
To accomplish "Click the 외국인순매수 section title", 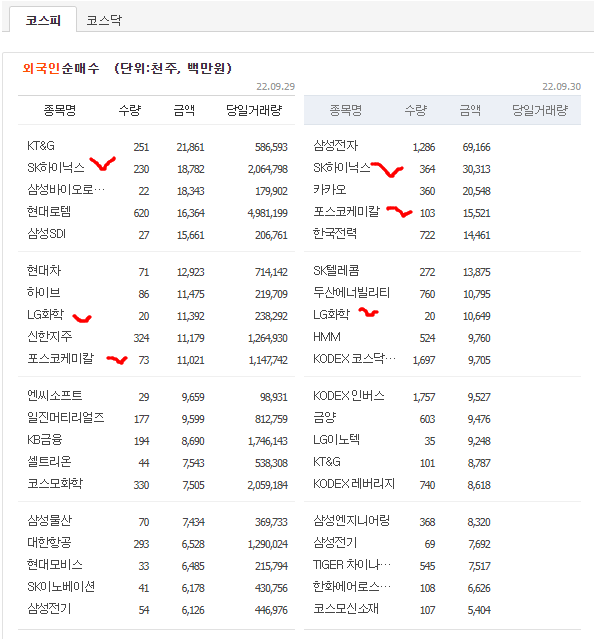I will (x=61, y=68).
